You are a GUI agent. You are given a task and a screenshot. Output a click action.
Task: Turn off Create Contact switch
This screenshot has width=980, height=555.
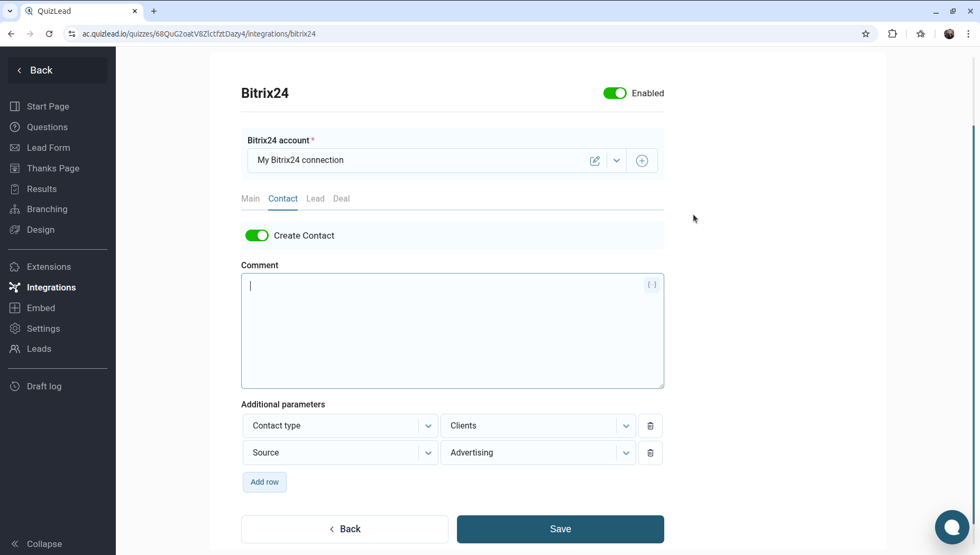click(257, 235)
